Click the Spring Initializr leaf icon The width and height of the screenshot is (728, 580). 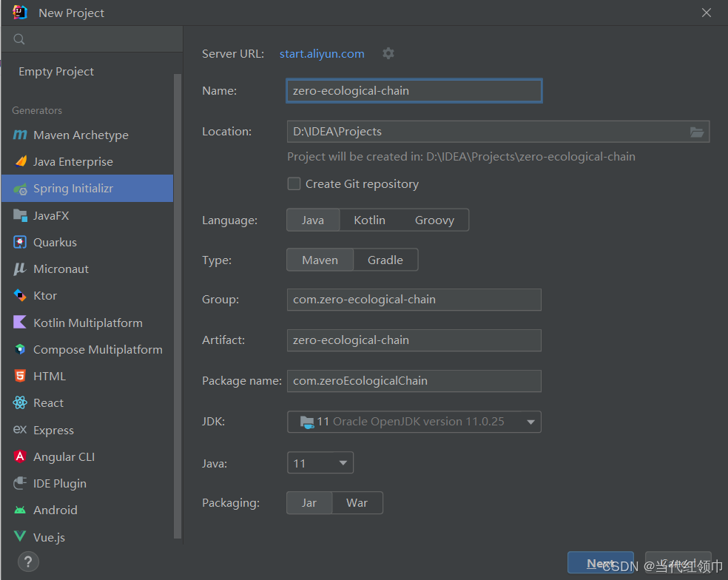[x=20, y=189]
